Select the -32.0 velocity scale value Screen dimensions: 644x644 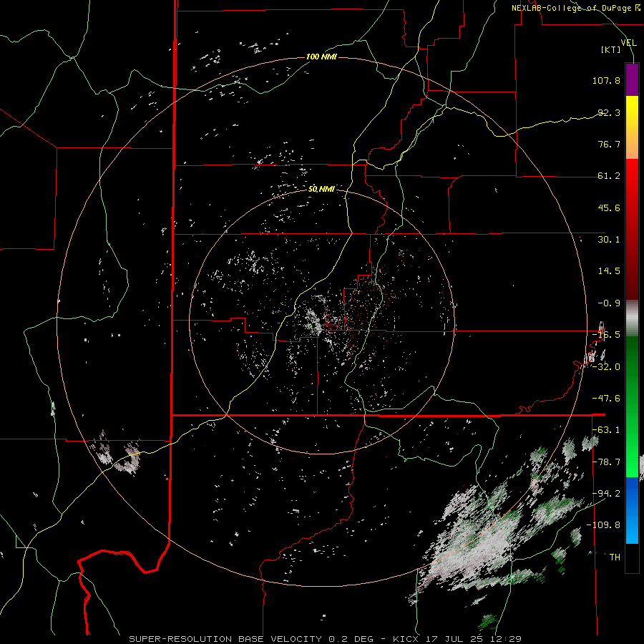606,367
